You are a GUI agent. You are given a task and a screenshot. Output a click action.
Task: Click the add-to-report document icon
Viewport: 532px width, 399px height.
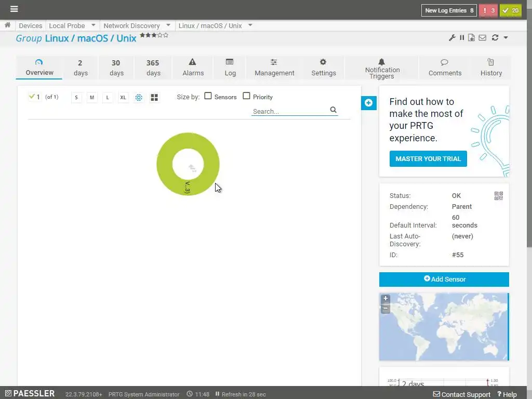pos(471,37)
